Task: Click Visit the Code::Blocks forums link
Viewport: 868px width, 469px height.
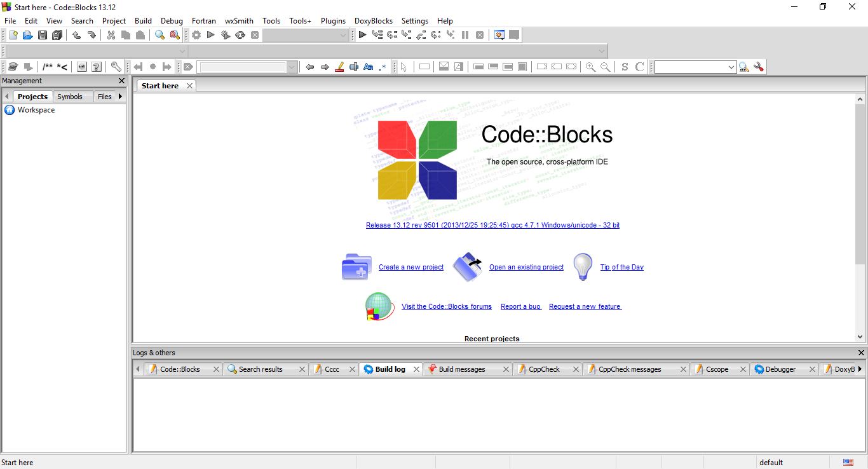Action: pos(447,306)
